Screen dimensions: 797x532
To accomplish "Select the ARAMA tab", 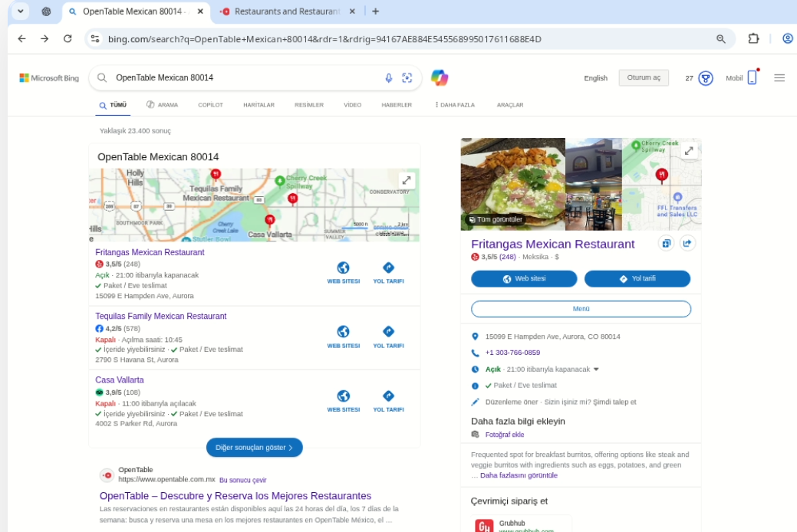I will (x=162, y=105).
